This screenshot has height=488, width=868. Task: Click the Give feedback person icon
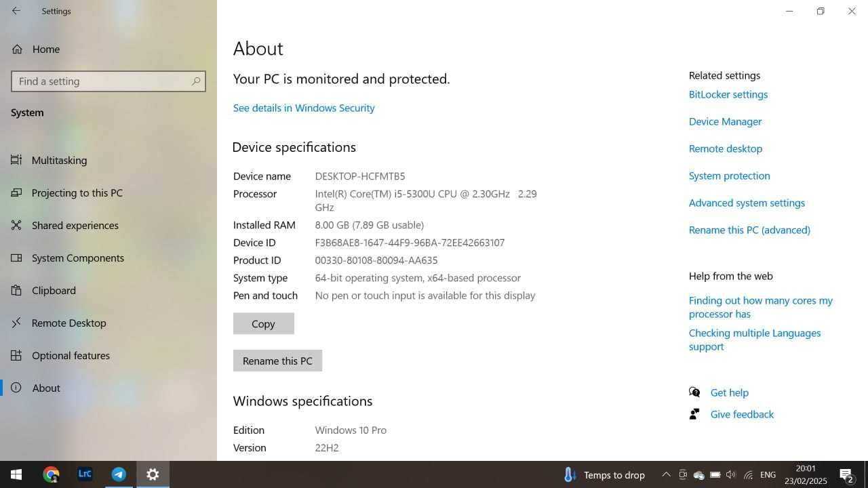(694, 413)
